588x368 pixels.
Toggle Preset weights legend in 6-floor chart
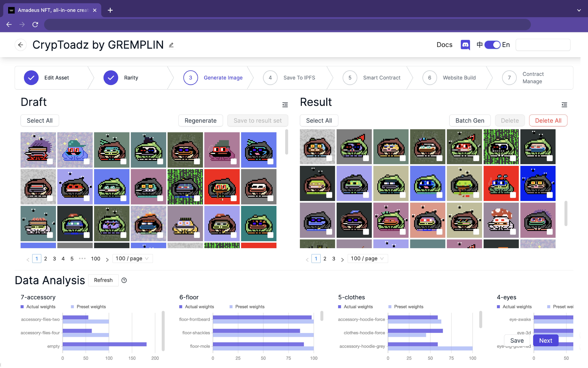247,307
